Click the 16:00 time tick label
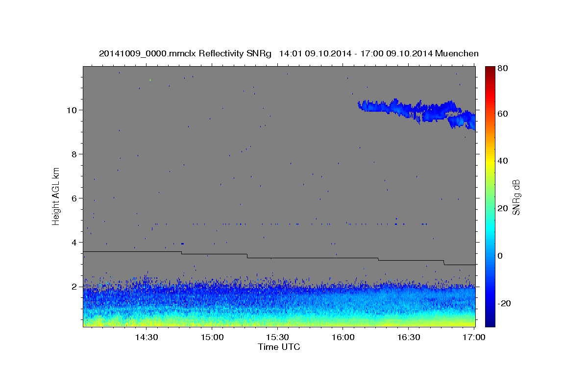588x392 pixels. [343, 338]
